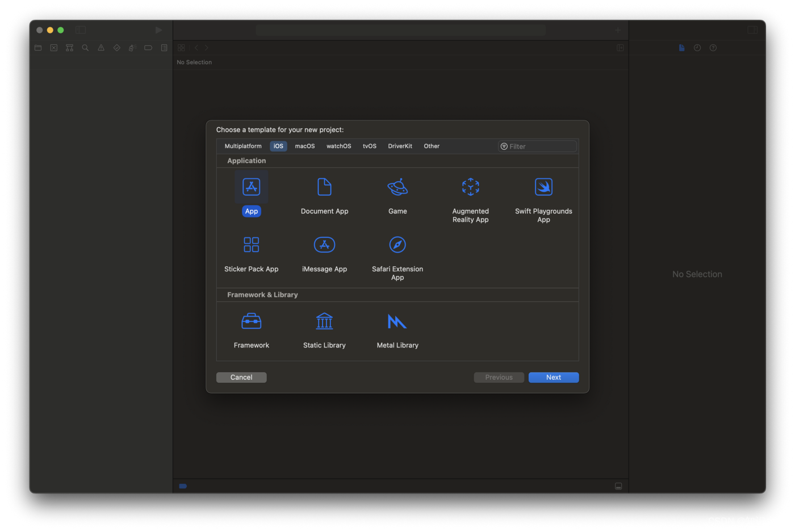Add editor on right

pos(620,48)
